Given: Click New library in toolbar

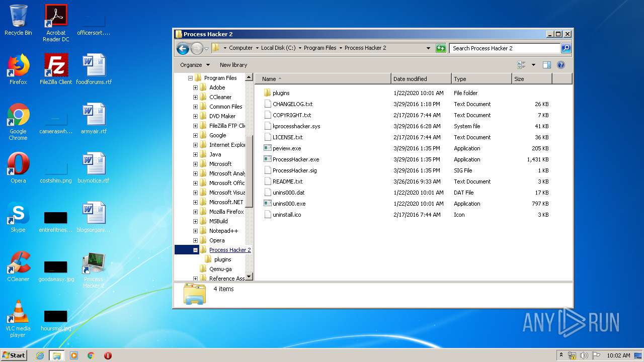Looking at the screenshot, I should click(233, 65).
